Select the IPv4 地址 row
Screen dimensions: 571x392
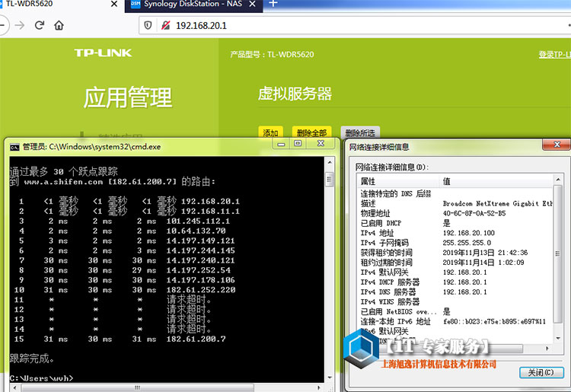tap(455, 233)
